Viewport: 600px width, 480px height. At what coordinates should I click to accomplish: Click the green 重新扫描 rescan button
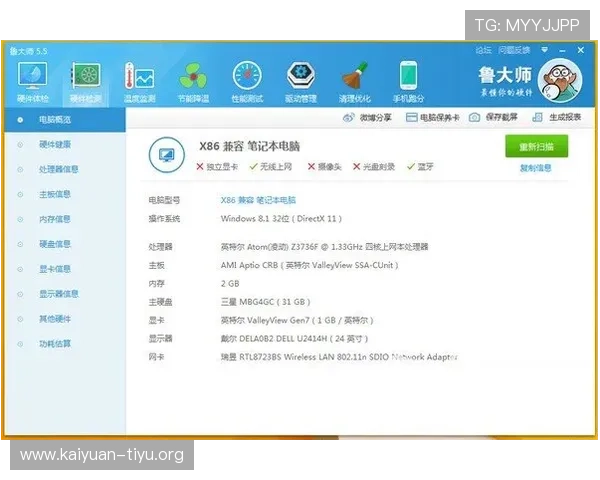pos(536,146)
